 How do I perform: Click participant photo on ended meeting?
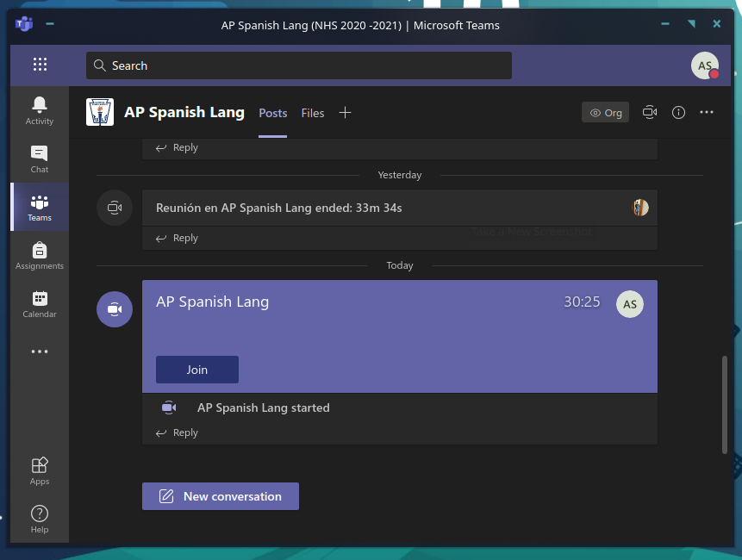(640, 208)
